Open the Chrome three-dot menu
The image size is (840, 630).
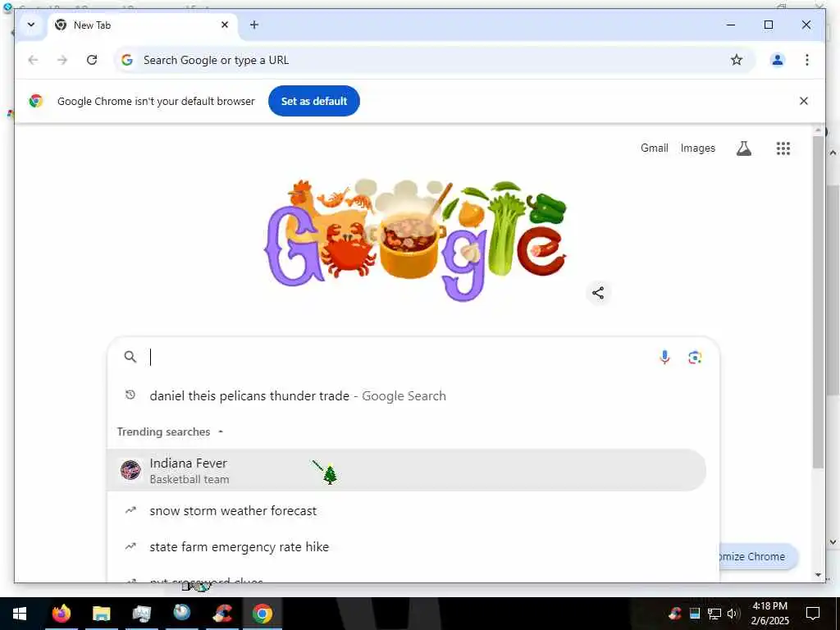tap(807, 60)
